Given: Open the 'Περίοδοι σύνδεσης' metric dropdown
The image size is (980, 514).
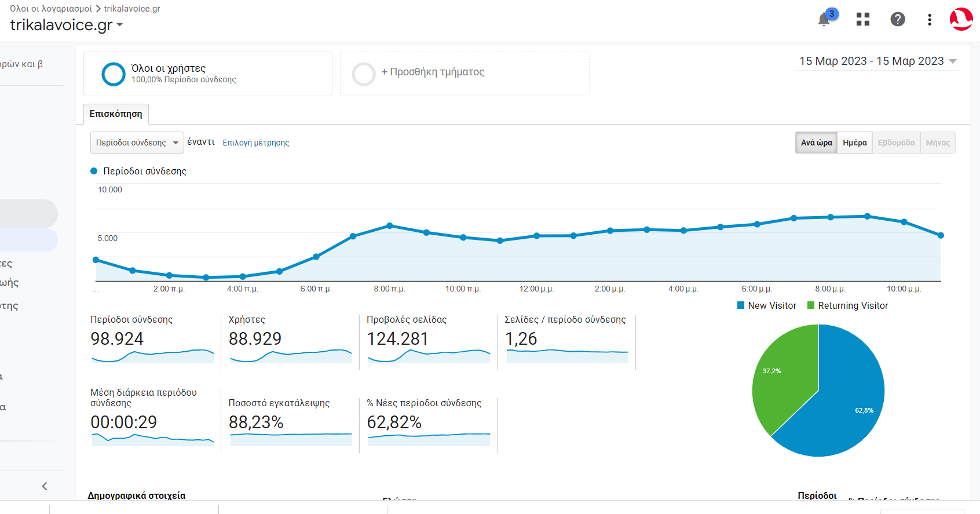Looking at the screenshot, I should tap(137, 143).
